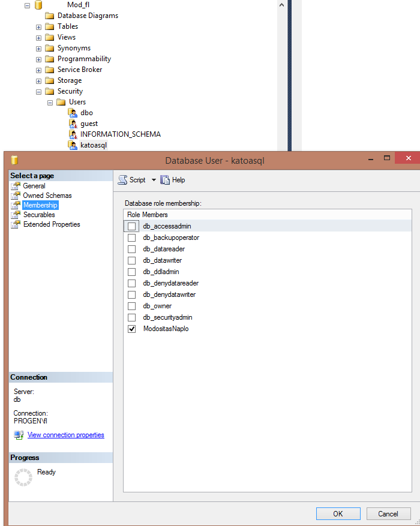The width and height of the screenshot is (420, 526).
Task: Select the Membership page
Action: pos(40,205)
